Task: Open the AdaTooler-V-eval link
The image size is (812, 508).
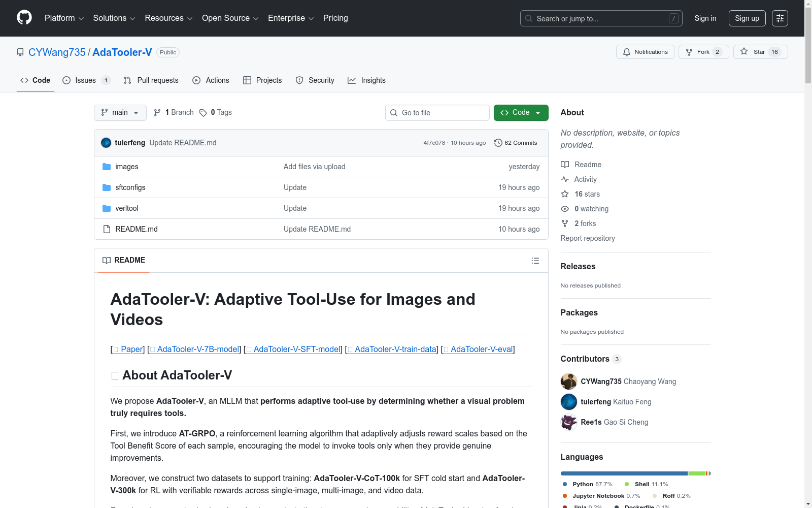Action: (x=478, y=349)
